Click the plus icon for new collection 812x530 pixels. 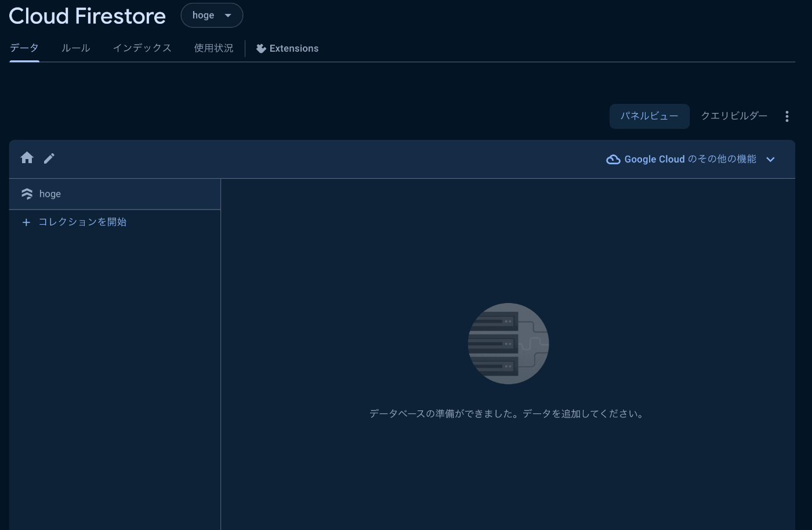tap(26, 222)
